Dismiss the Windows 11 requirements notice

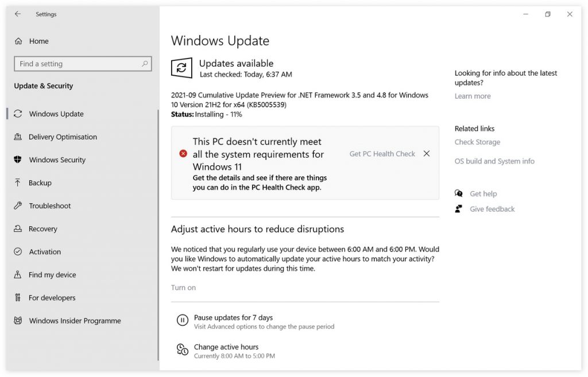pyautogui.click(x=426, y=154)
